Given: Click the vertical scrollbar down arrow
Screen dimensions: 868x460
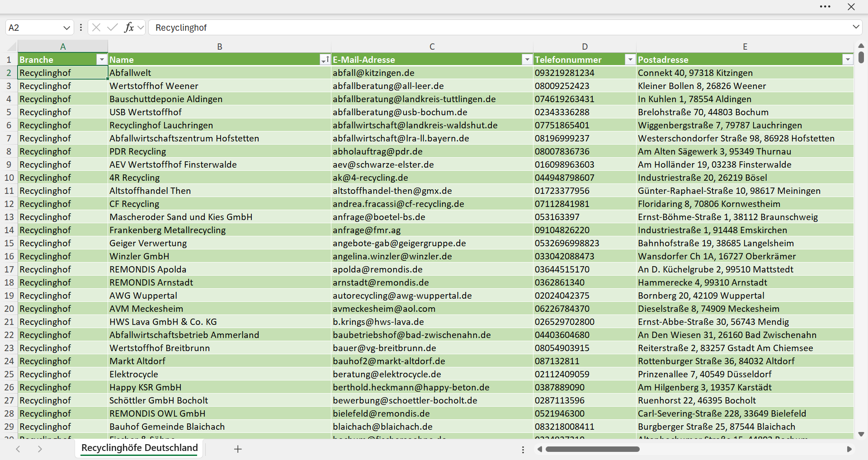Looking at the screenshot, I should (861, 434).
